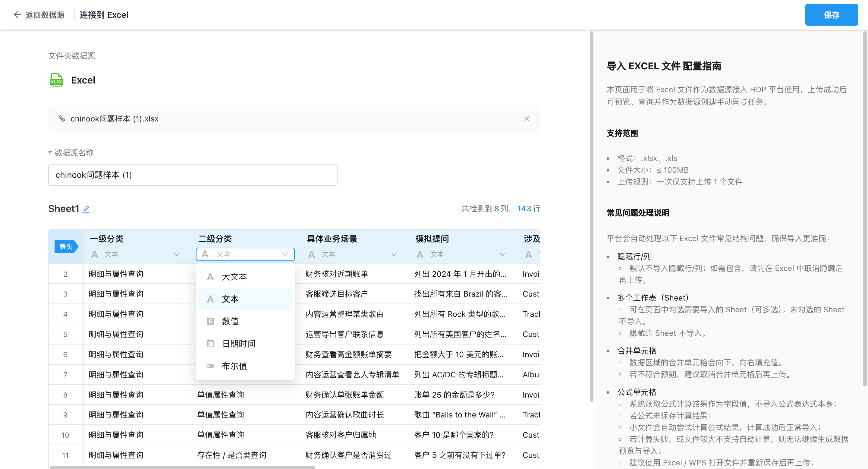Image resolution: width=868 pixels, height=469 pixels.
Task: Click the pencil icon to rename Sheet1
Action: pos(86,209)
